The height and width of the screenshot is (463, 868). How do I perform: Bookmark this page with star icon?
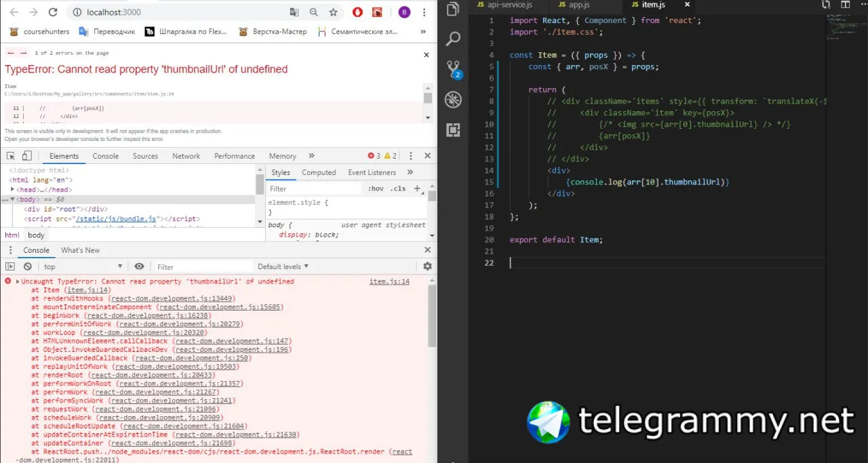(333, 12)
